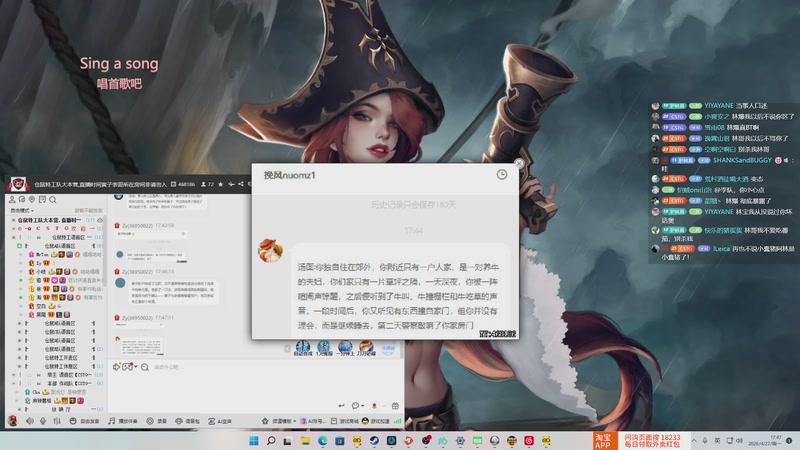Open File Explorer from taskbar
Viewport: 800px width, 450px height.
point(305,440)
